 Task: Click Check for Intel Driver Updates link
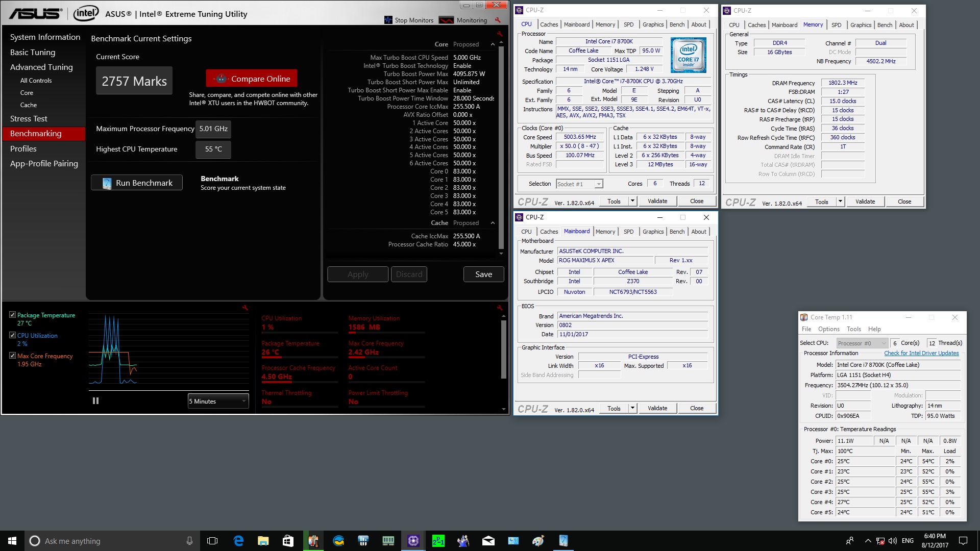point(921,353)
